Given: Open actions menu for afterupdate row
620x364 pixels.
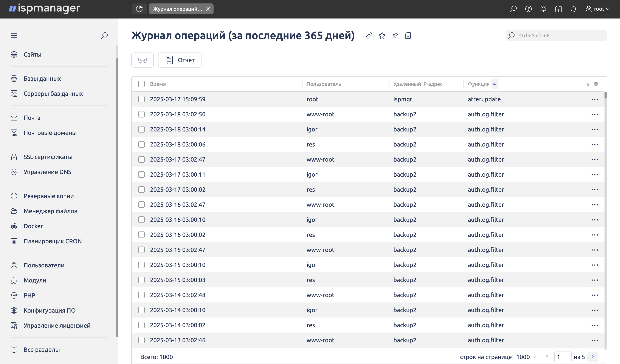Looking at the screenshot, I should pos(595,99).
